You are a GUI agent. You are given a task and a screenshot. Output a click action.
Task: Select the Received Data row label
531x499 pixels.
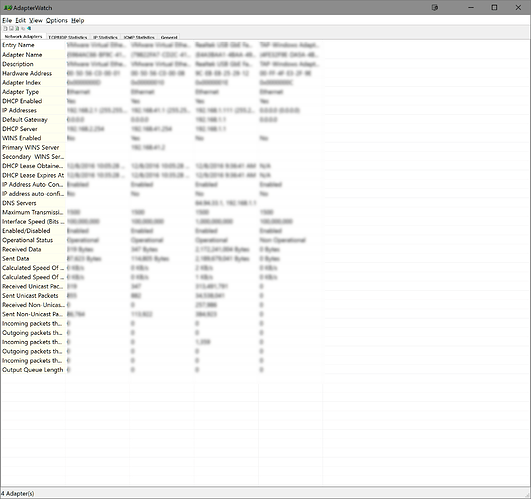pos(21,250)
